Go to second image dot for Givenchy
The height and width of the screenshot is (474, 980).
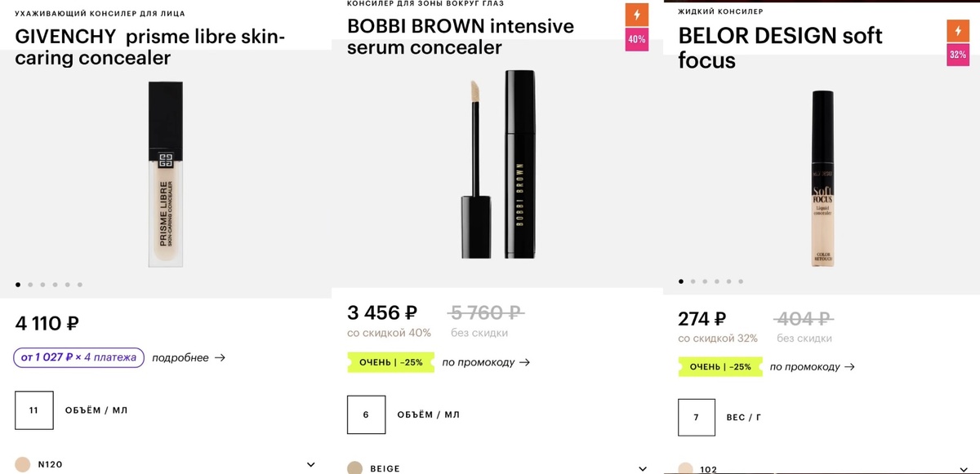coord(30,285)
